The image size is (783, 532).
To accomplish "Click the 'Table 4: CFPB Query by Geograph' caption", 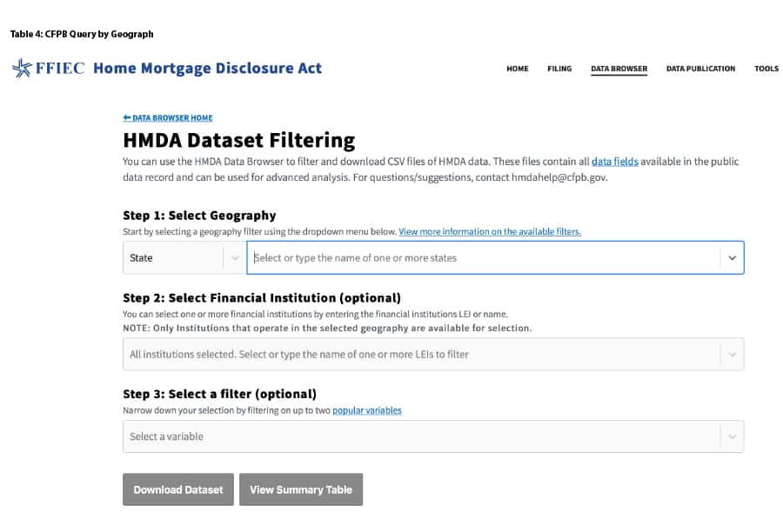I will (82, 34).
